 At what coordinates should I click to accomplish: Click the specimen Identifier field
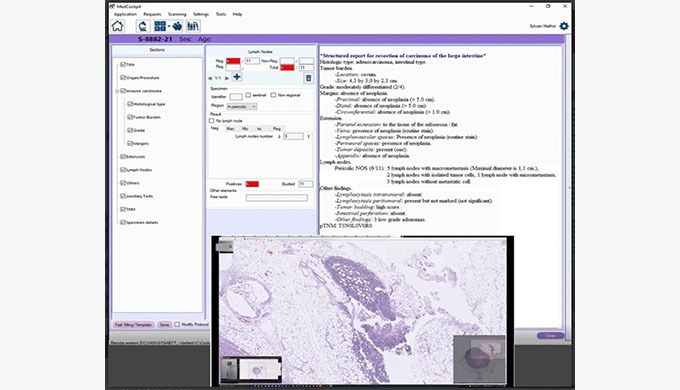point(236,96)
